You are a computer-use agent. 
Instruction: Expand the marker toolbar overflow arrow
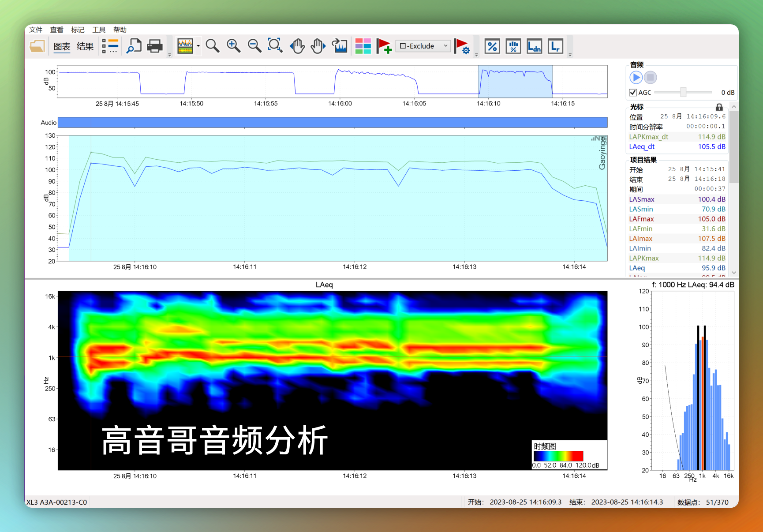point(476,55)
